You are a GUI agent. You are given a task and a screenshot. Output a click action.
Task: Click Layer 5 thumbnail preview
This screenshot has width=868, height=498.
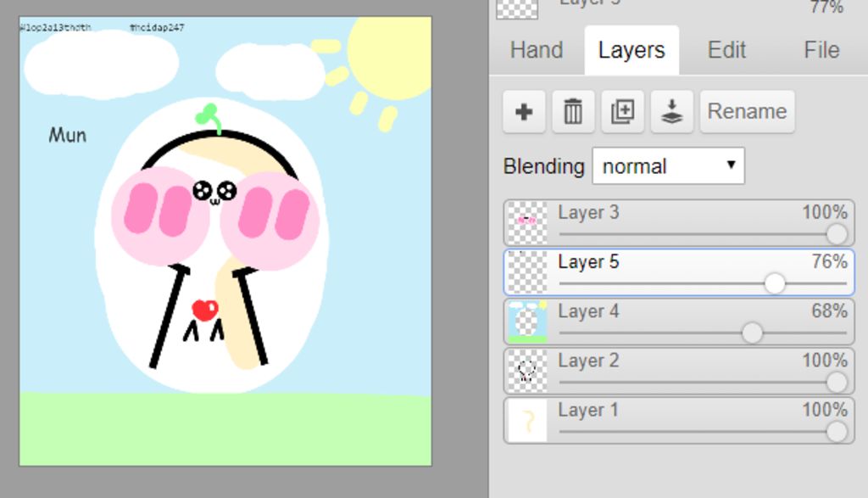point(527,272)
